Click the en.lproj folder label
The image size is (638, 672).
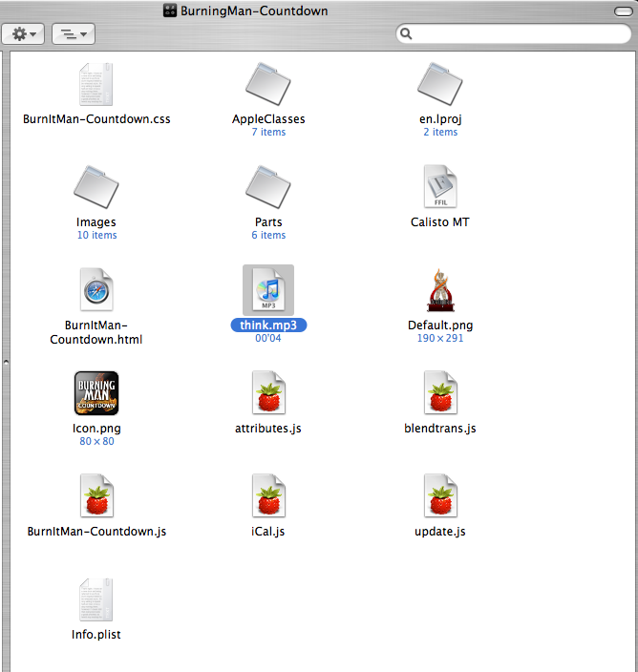(440, 119)
